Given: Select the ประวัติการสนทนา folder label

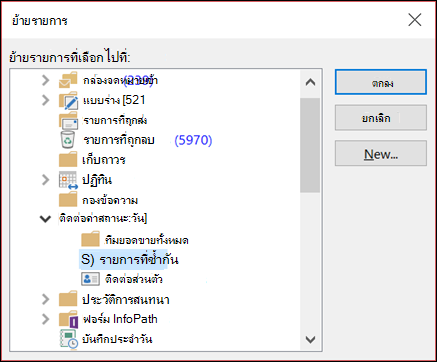Looking at the screenshot, I should pyautogui.click(x=126, y=299).
